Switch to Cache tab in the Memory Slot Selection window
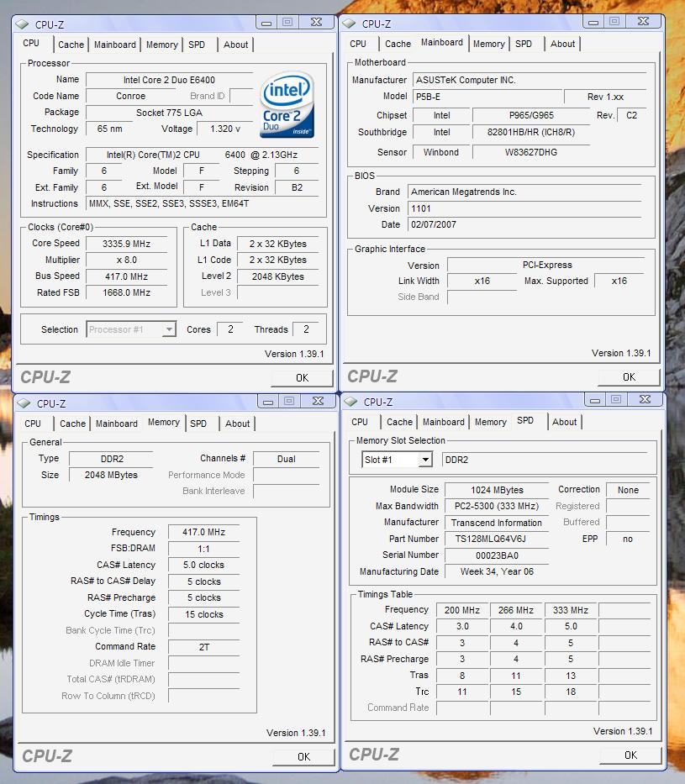The image size is (685, 784). click(x=400, y=422)
